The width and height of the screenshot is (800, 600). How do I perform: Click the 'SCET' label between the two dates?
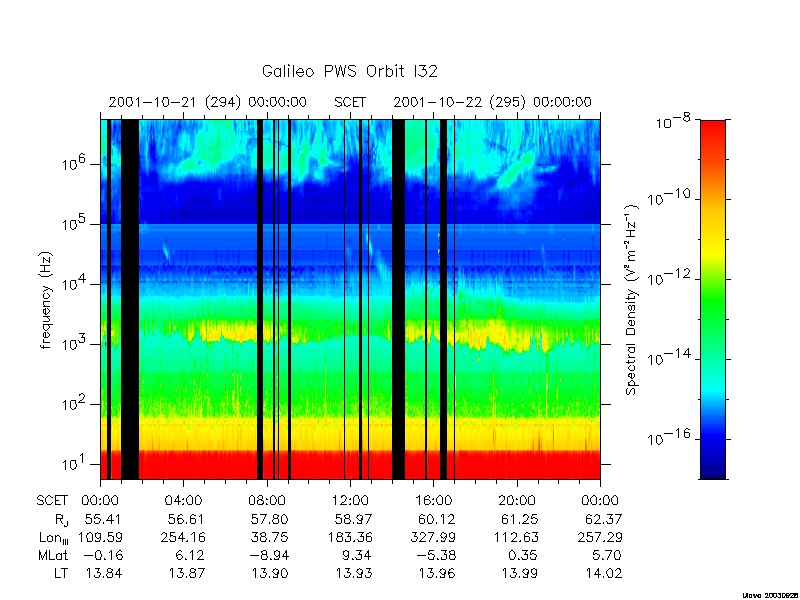[350, 103]
